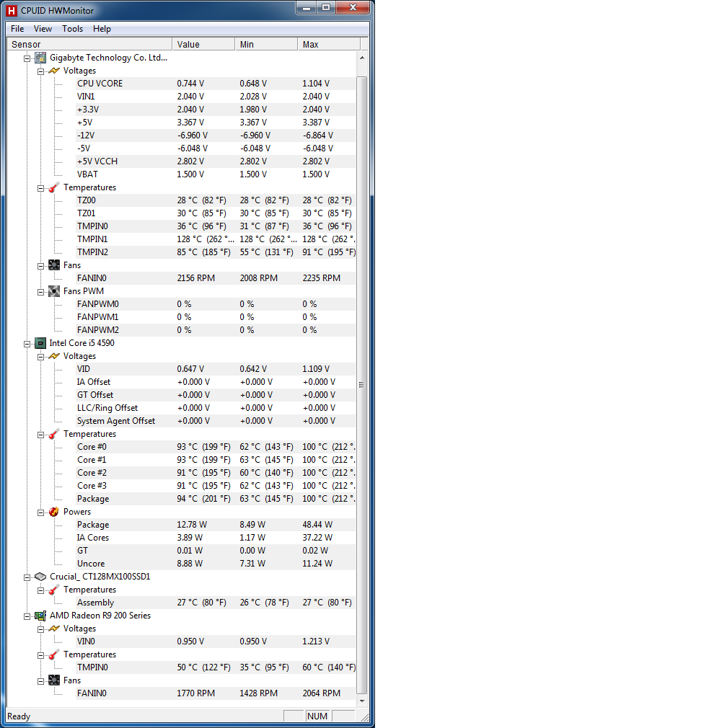Click the motherboard Voltages lightning icon
The image size is (727, 728).
[x=54, y=71]
